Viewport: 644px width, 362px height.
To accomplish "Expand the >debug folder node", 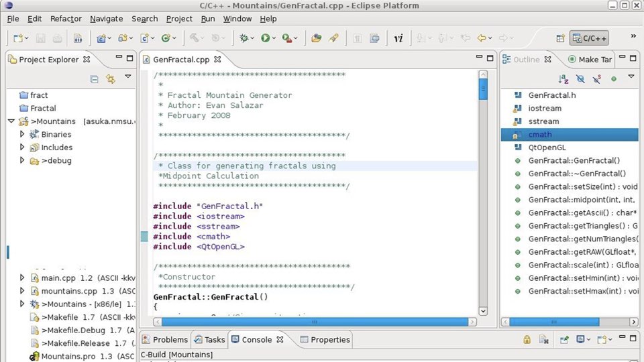I will (x=22, y=160).
